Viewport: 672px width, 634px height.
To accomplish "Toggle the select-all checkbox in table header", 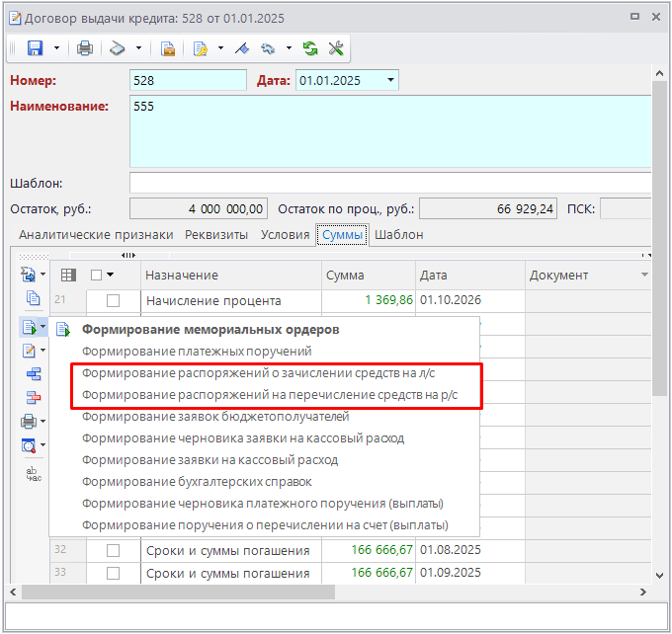I will (96, 276).
